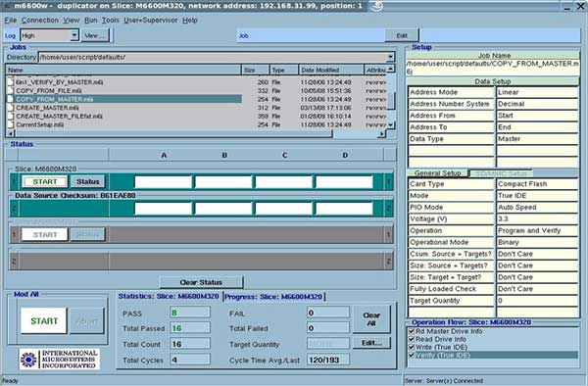Click the Log View button
The image size is (588, 386).
point(95,35)
